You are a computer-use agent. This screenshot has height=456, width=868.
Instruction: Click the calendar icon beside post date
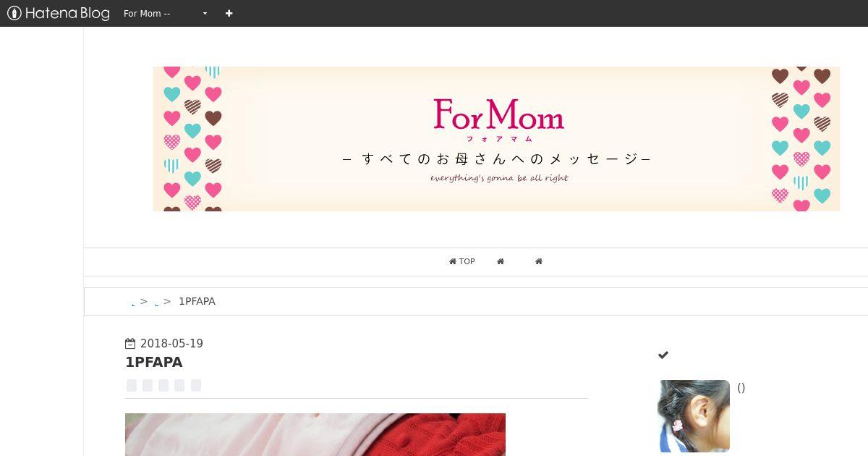130,344
